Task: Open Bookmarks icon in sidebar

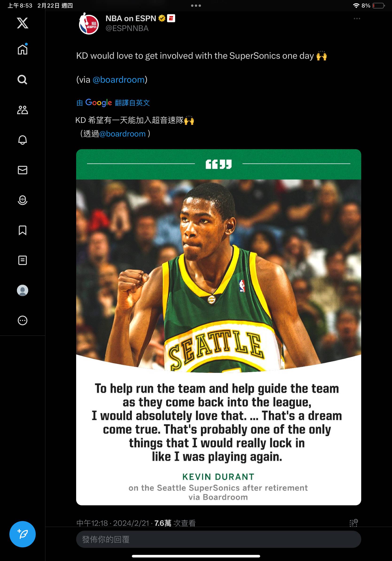Action: coord(23,230)
